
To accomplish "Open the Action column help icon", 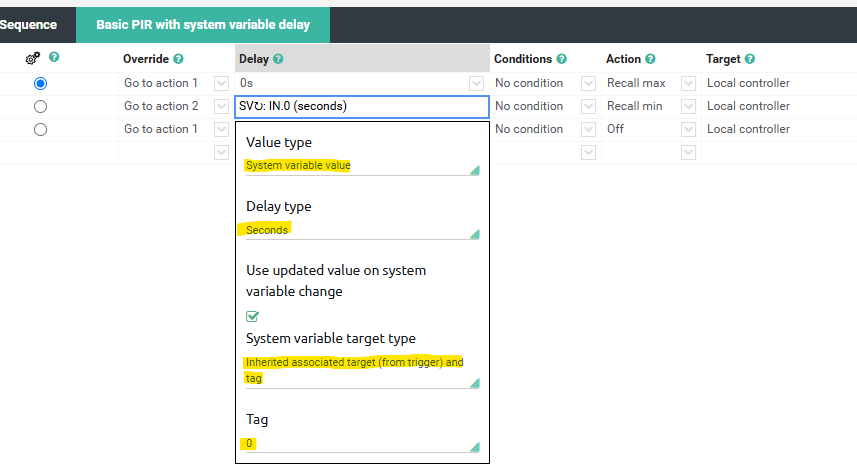I will 650,59.
